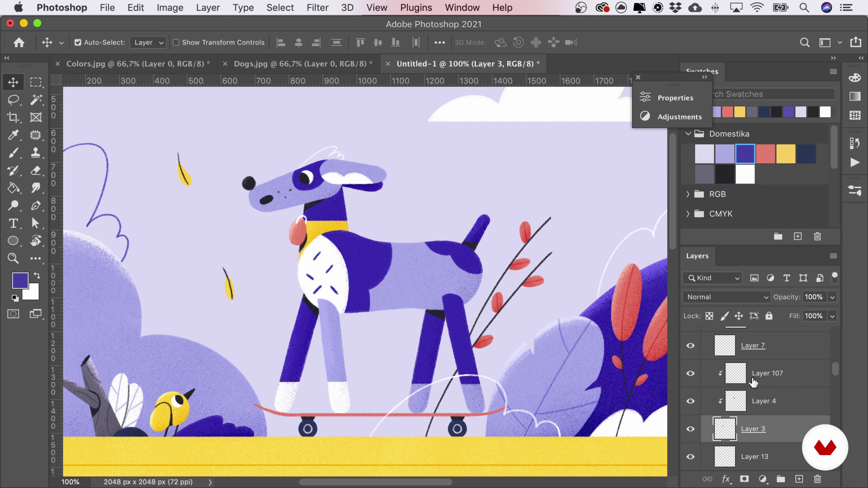Click the more options ellipsis in options bar
The width and height of the screenshot is (868, 488).
click(x=439, y=42)
